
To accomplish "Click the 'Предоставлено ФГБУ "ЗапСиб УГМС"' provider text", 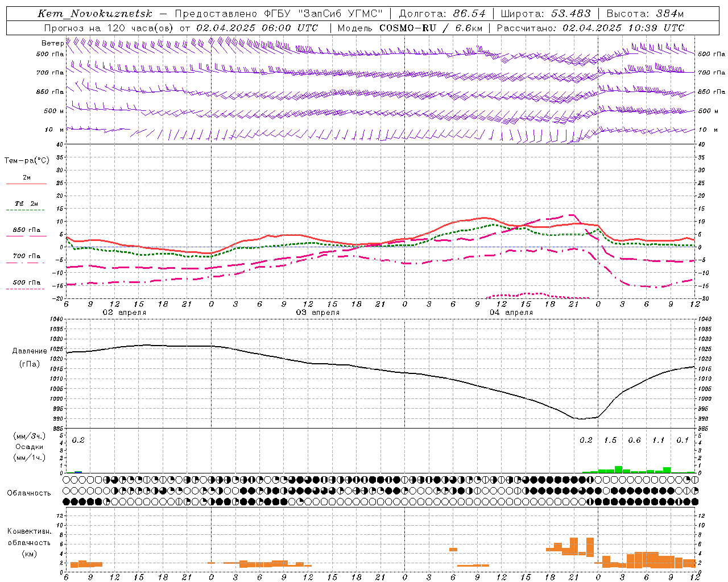I will (x=279, y=14).
